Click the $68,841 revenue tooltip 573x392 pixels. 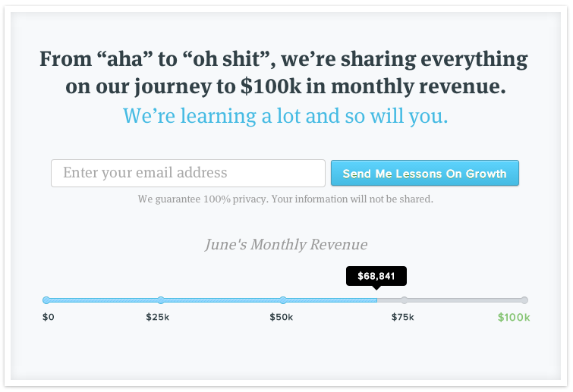click(376, 276)
